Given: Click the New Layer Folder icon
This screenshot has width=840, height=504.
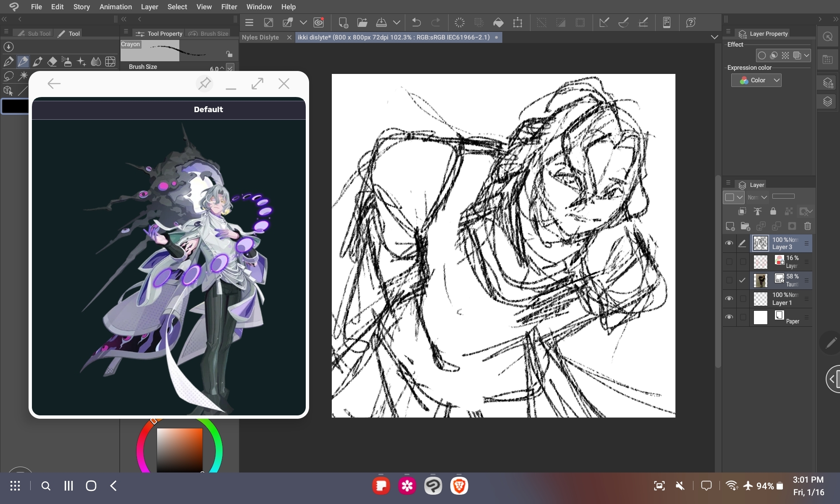Looking at the screenshot, I should pos(745,226).
